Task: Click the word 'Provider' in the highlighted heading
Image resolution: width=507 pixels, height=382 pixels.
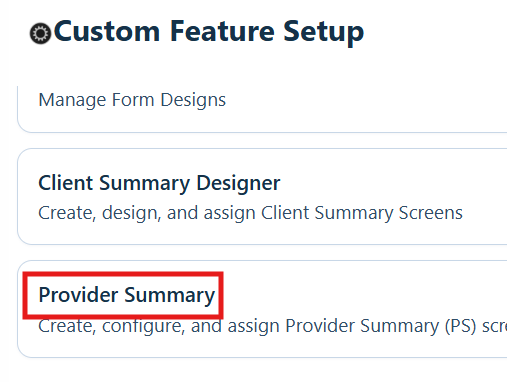Action: pos(78,295)
